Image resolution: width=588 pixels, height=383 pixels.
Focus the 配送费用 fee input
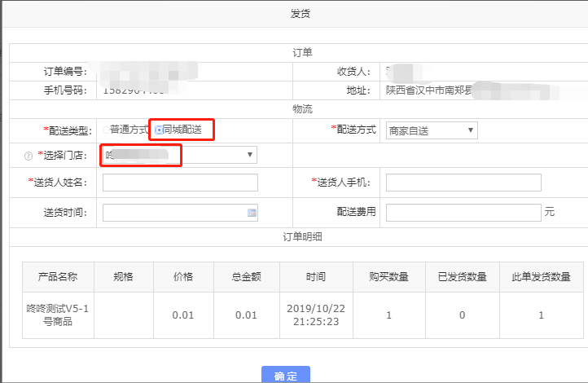click(463, 213)
